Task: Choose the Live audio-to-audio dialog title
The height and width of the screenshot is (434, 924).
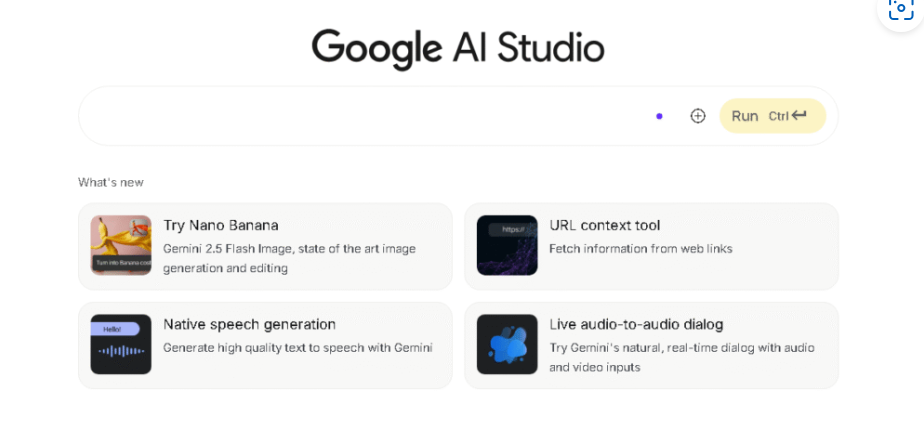Action: [x=636, y=324]
